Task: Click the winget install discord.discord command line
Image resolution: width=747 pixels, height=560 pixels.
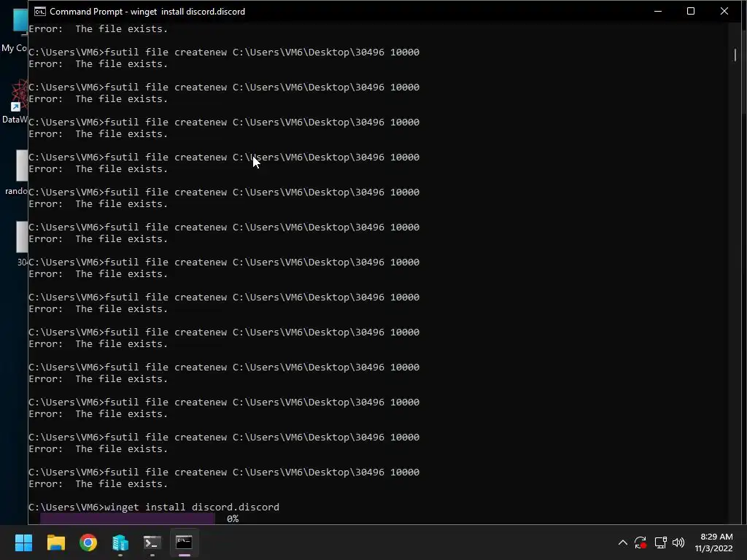Action: 154,507
